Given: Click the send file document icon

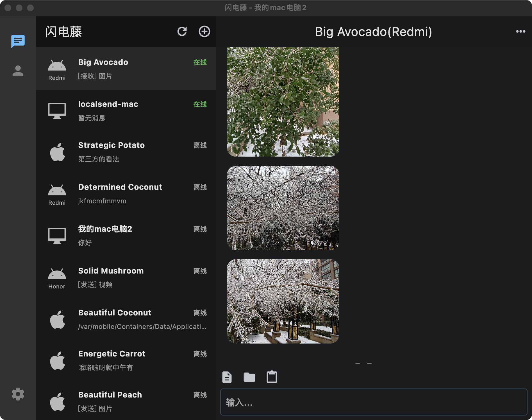Looking at the screenshot, I should [227, 377].
